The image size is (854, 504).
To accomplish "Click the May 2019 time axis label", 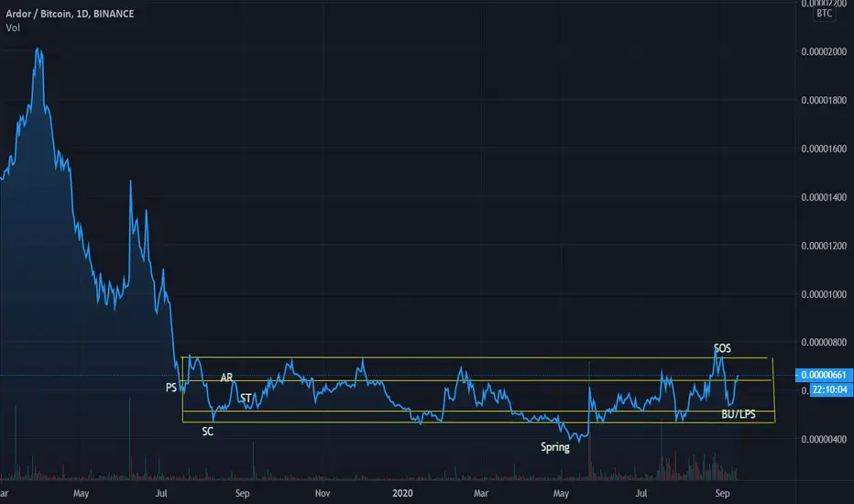I will pyautogui.click(x=82, y=494).
